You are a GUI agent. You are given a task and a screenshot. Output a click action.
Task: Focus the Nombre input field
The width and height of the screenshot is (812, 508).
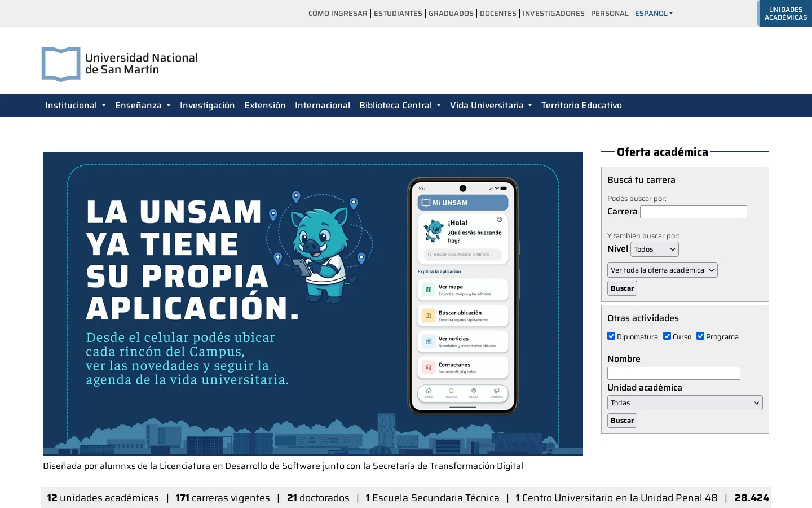674,373
